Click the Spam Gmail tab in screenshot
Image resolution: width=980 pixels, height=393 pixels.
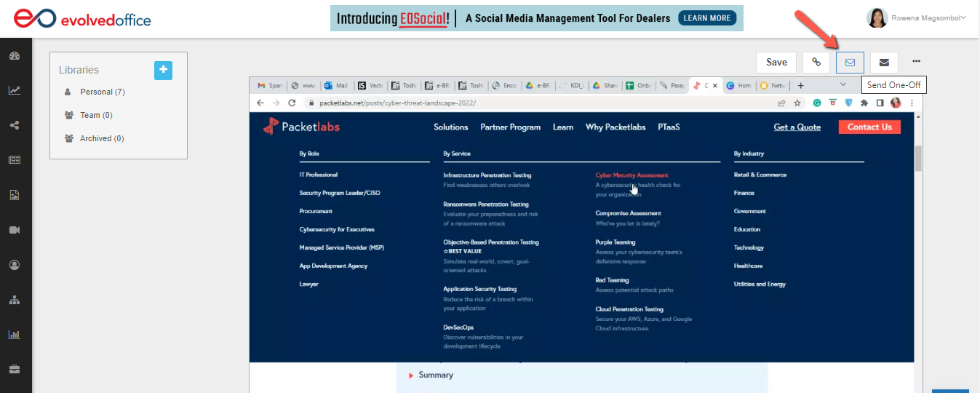[x=268, y=85]
